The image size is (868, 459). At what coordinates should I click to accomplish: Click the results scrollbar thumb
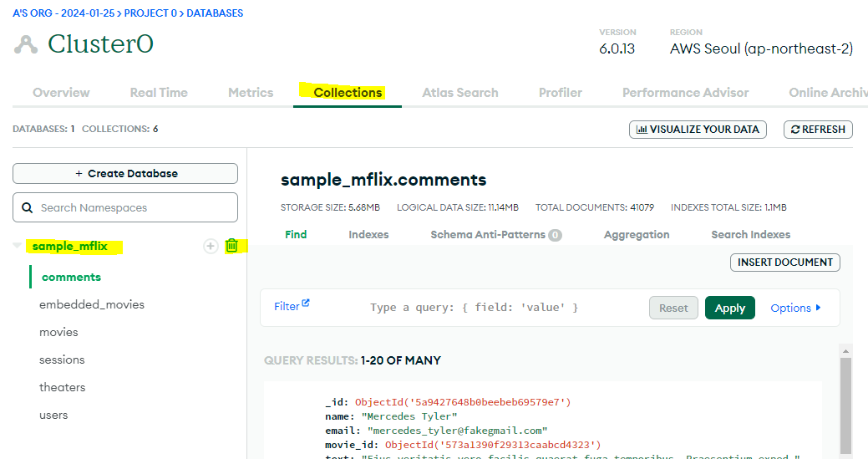point(845,405)
